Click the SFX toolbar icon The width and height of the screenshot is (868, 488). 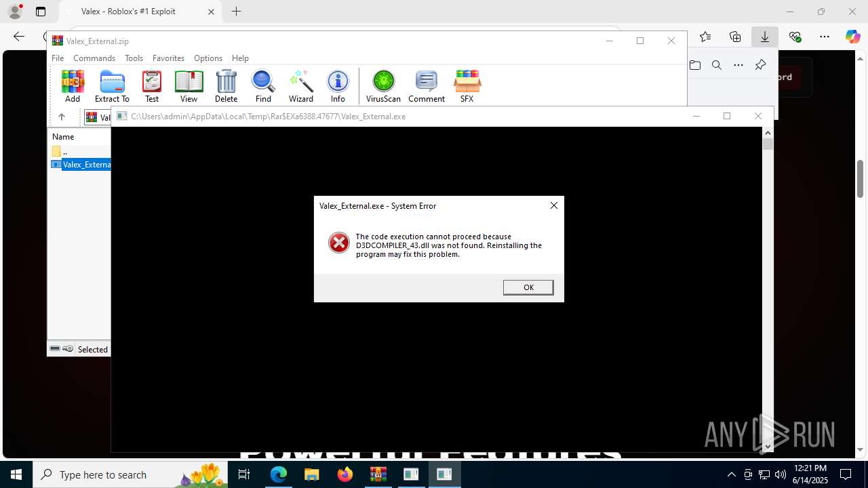(x=467, y=86)
